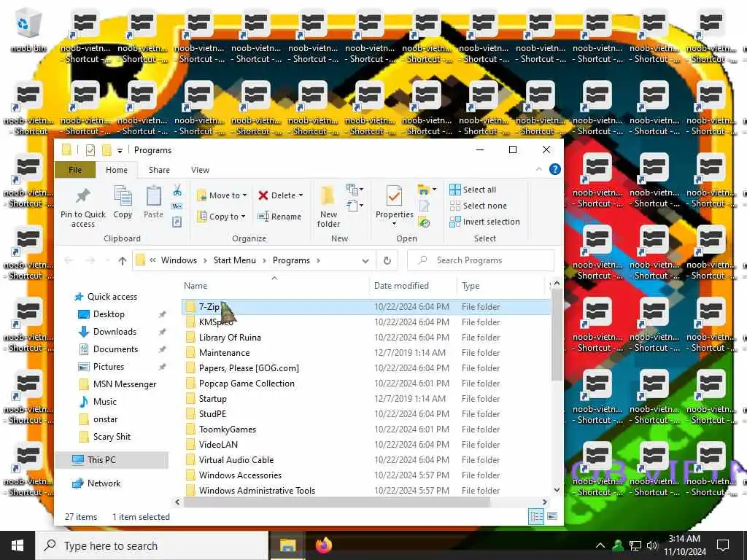The image size is (747, 560).
Task: Sort by Name column header
Action: coord(196,286)
